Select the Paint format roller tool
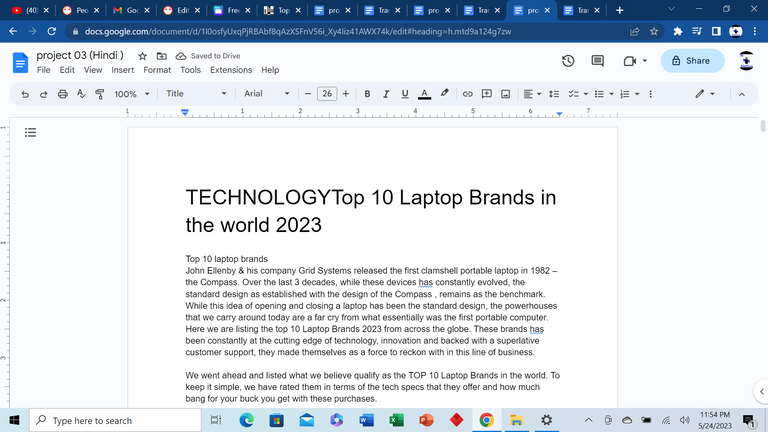The height and width of the screenshot is (432, 768). (99, 94)
